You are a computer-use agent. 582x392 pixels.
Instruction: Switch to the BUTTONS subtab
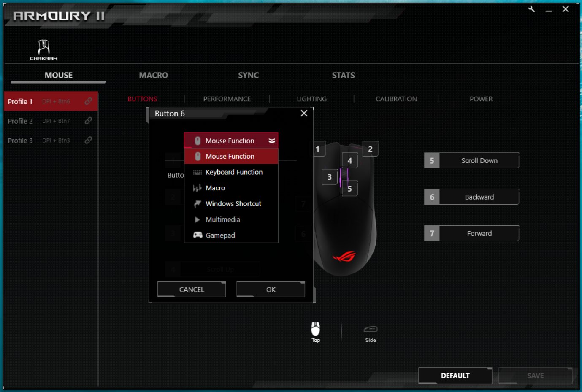(142, 99)
